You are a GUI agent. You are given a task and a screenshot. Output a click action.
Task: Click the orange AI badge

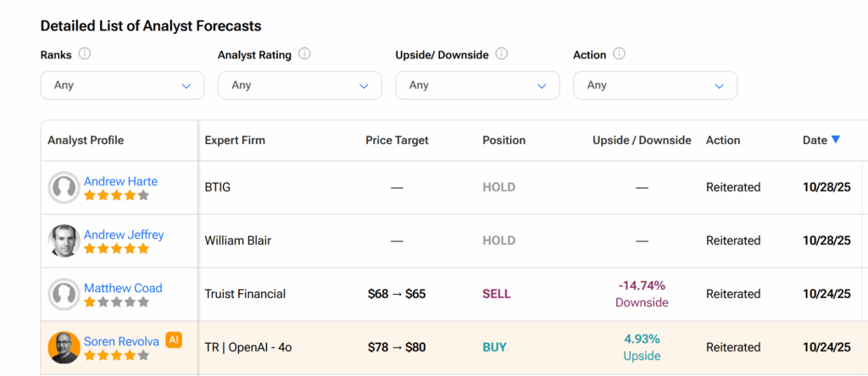174,340
